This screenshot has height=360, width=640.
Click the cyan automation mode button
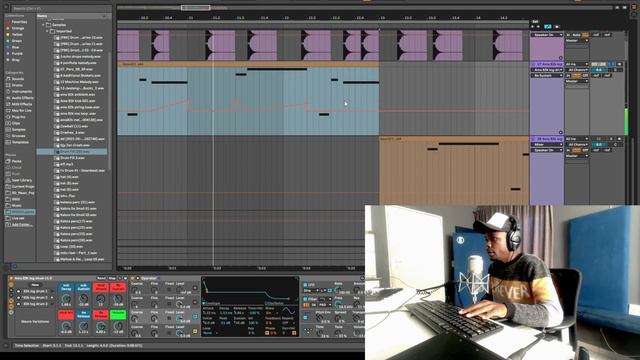coord(547,27)
